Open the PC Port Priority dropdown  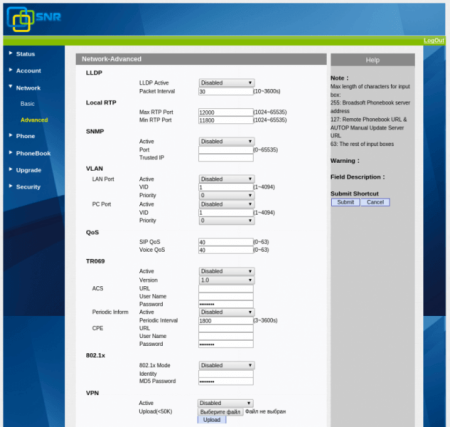227,221
